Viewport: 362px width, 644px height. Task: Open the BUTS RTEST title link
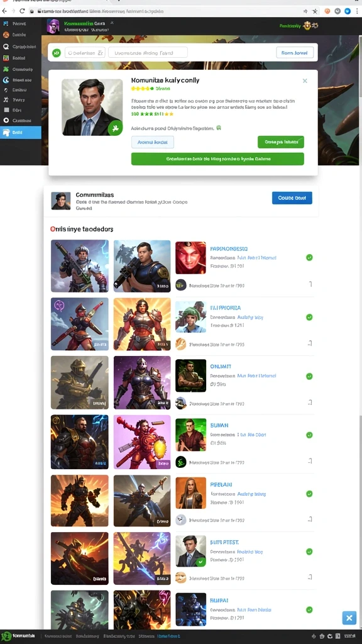pos(224,542)
